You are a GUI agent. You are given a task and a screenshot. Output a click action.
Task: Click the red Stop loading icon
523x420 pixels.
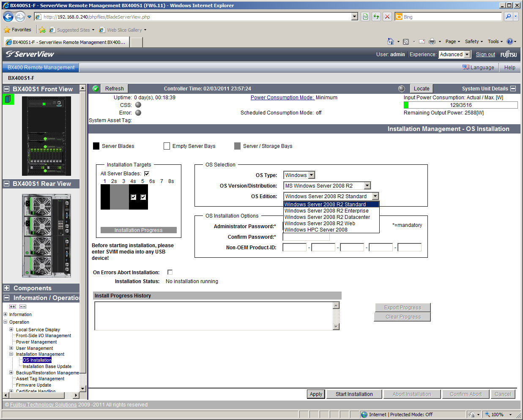(x=387, y=17)
